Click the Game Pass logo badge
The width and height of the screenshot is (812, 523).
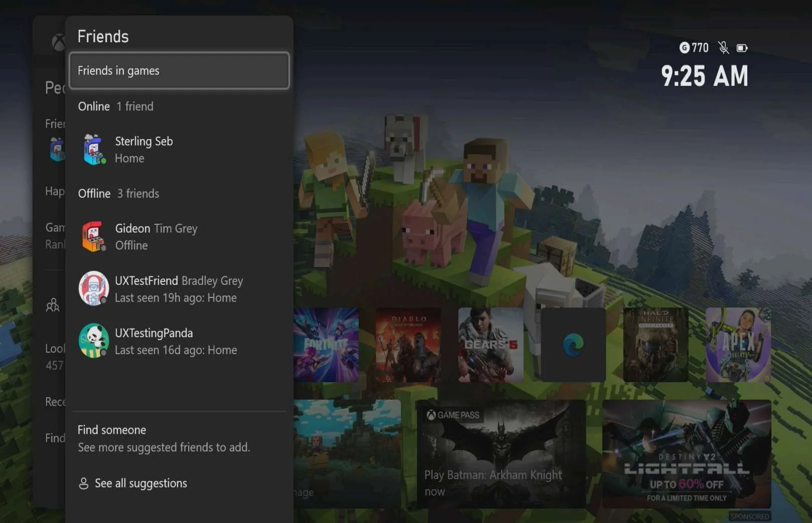[453, 415]
